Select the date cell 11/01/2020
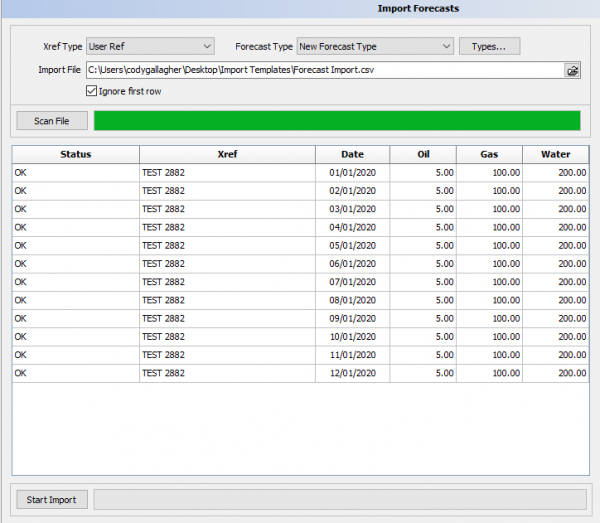This screenshot has width=600, height=523. click(x=352, y=355)
